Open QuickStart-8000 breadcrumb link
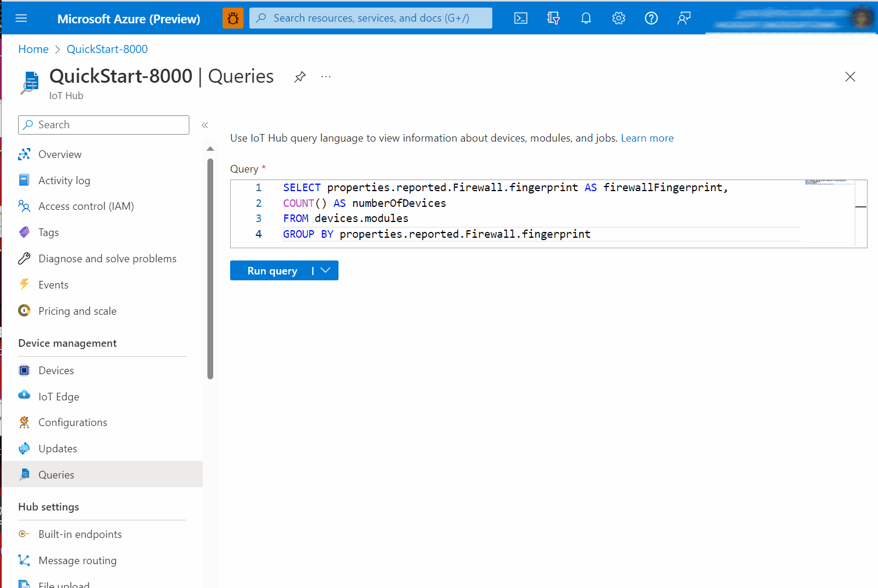878x588 pixels. [107, 49]
